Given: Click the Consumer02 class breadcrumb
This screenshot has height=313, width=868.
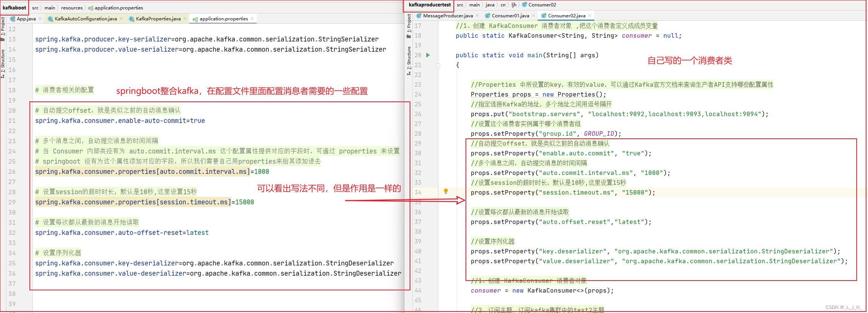Looking at the screenshot, I should tap(539, 5).
